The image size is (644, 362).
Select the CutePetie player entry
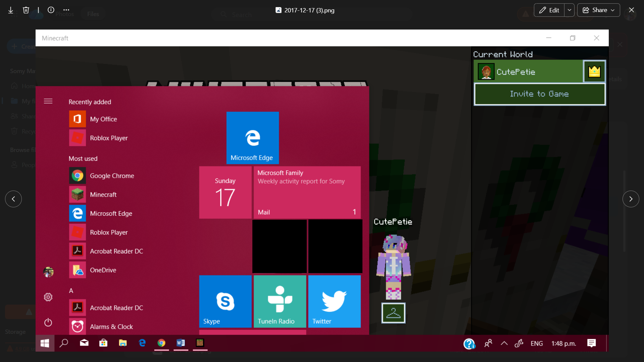click(528, 71)
